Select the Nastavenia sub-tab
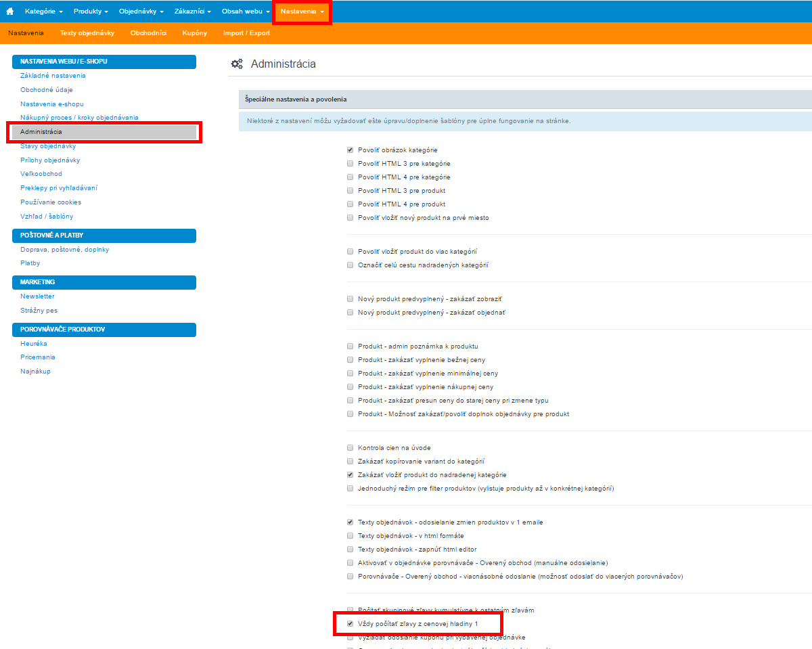Screen dimensions: 812x649 (26, 32)
